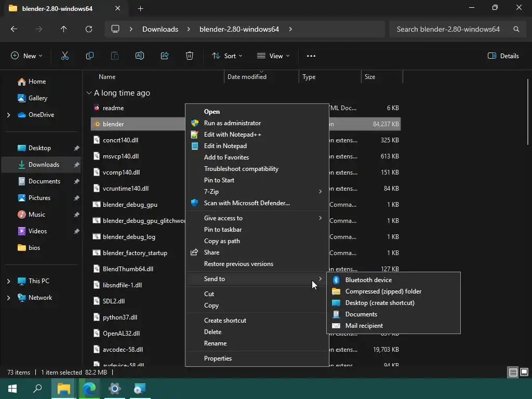
Task: Open Start menu on taskbar
Action: (x=12, y=389)
